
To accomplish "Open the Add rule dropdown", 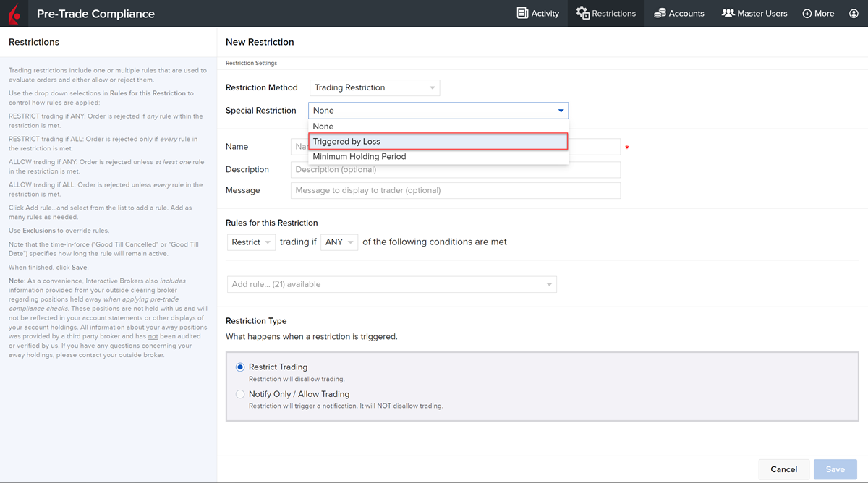I will pyautogui.click(x=391, y=284).
